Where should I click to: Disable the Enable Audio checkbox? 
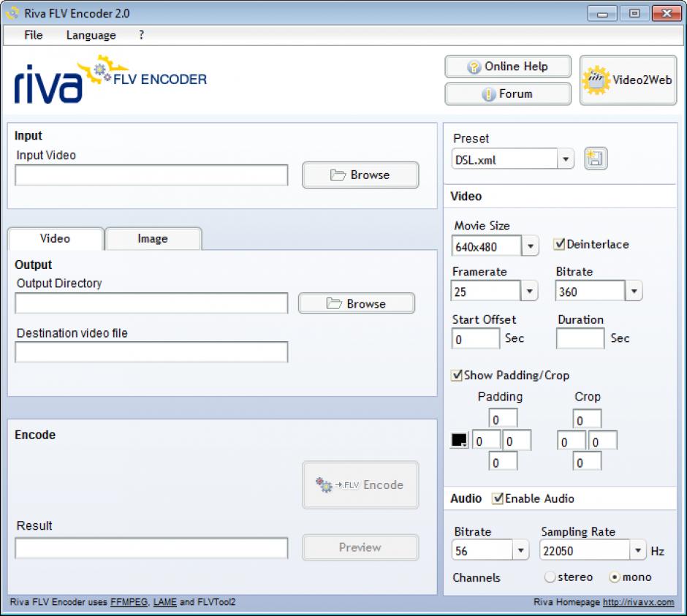pyautogui.click(x=498, y=498)
